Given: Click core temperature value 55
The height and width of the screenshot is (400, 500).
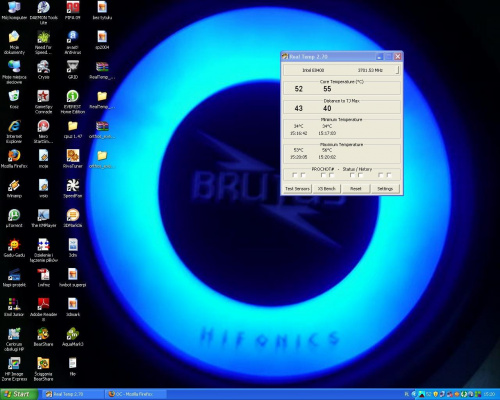Looking at the screenshot, I should tap(327, 89).
